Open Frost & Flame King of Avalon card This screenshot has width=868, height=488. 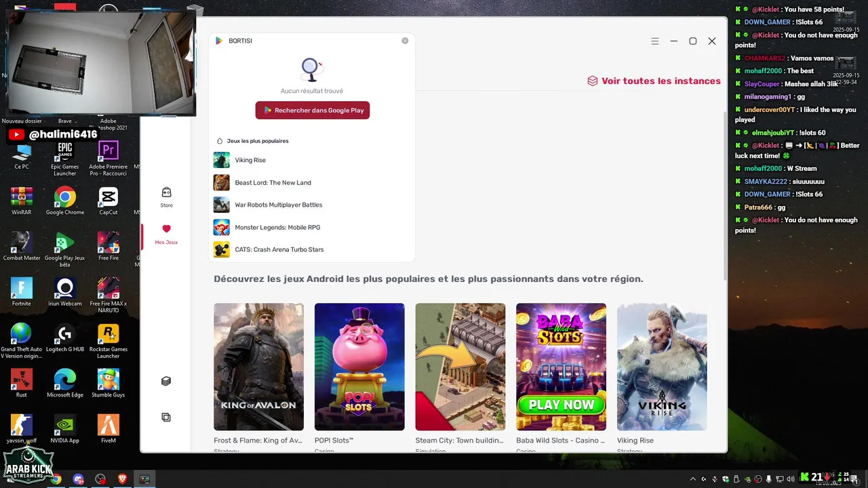click(x=258, y=367)
